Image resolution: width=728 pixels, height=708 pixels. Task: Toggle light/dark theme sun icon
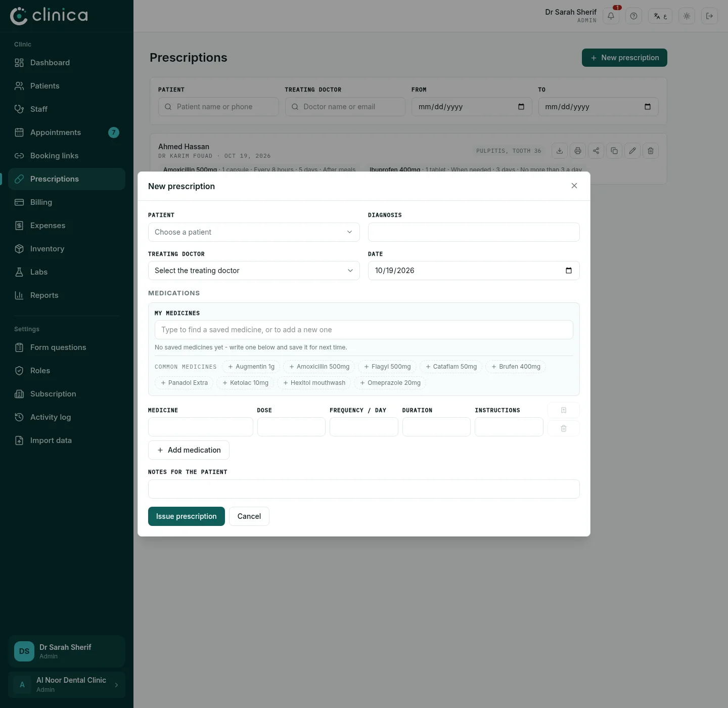(687, 16)
